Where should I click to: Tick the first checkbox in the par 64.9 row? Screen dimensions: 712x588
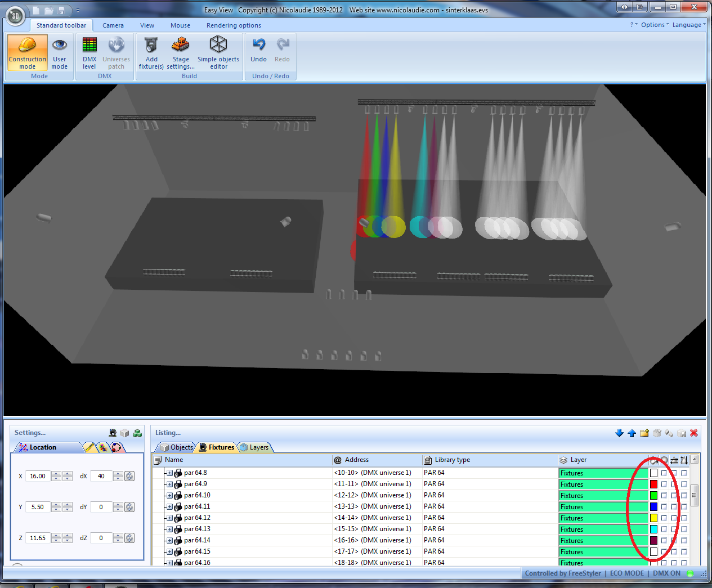pos(664,484)
